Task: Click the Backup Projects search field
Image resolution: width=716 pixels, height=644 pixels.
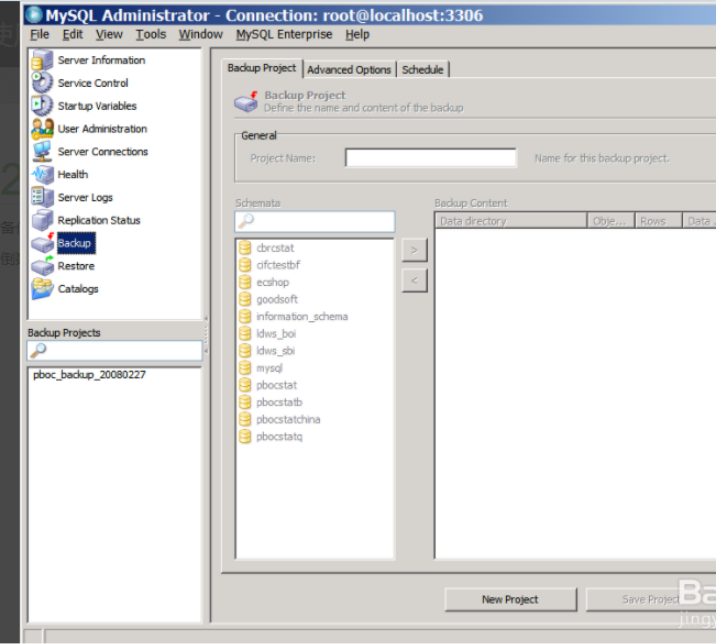Action: (x=114, y=350)
